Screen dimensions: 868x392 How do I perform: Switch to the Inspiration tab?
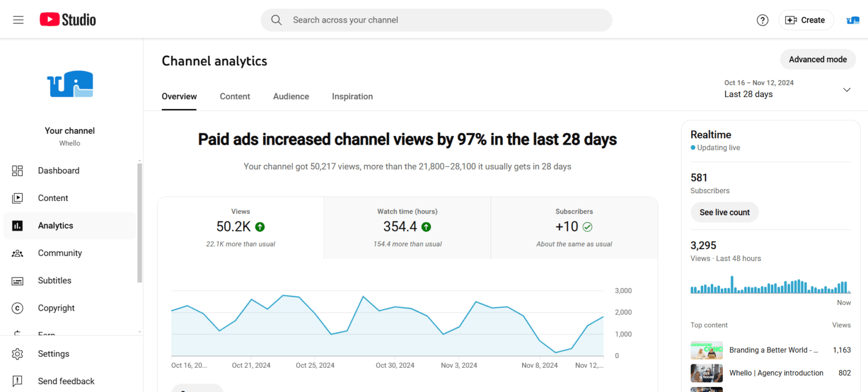point(353,97)
